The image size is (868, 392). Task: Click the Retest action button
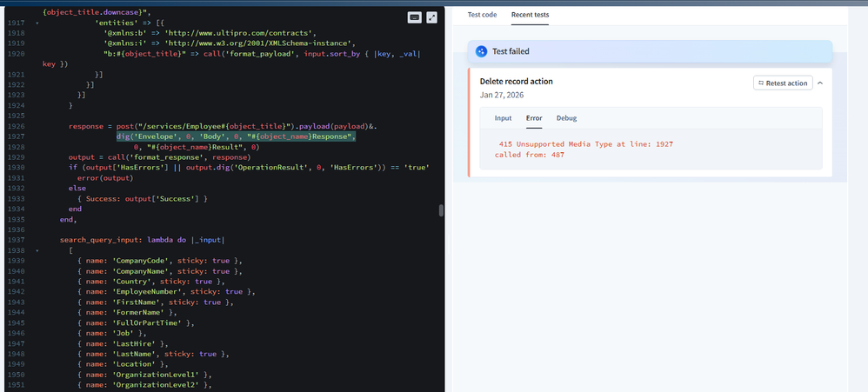783,83
